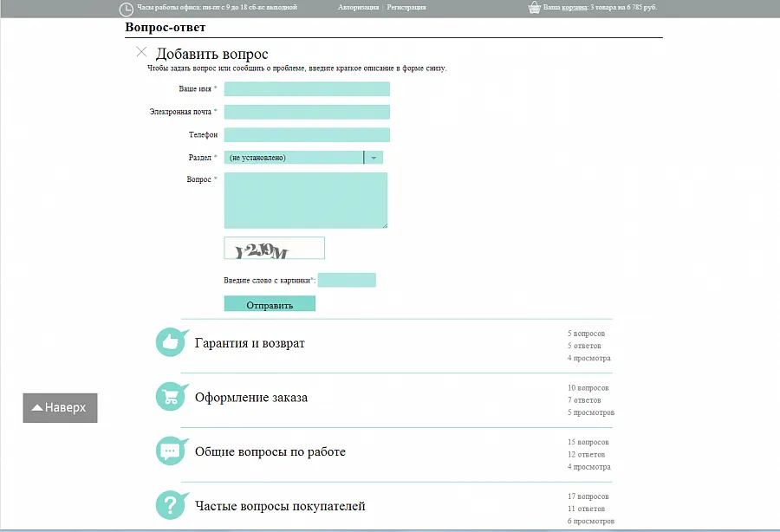780x532 pixels.
Task: Click the Вопрос-ответ page title
Action: [166, 28]
